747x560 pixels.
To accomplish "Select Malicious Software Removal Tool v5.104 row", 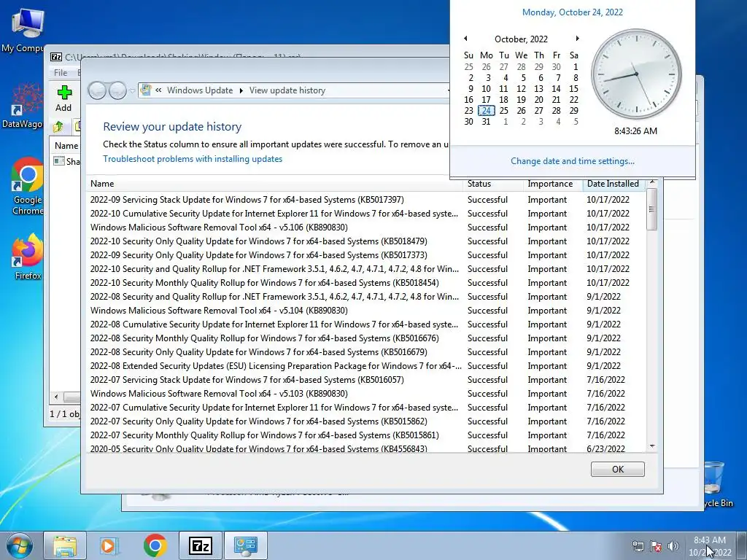I will pos(365,310).
